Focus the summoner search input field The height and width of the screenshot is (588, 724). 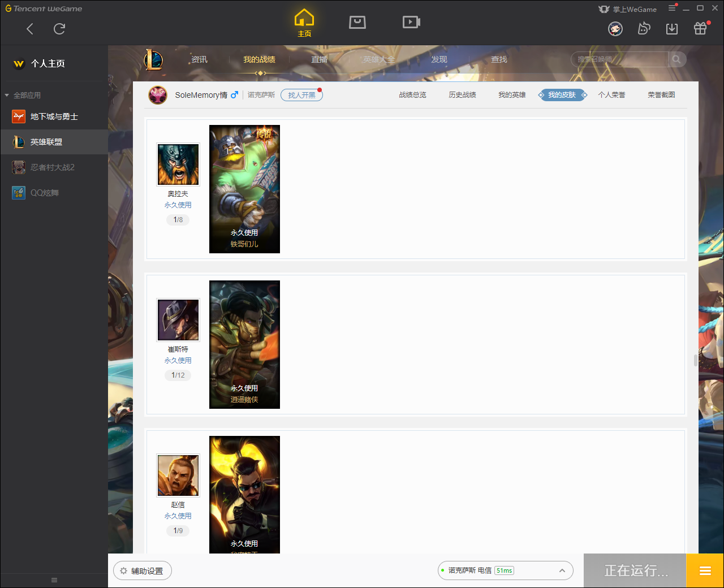click(619, 59)
